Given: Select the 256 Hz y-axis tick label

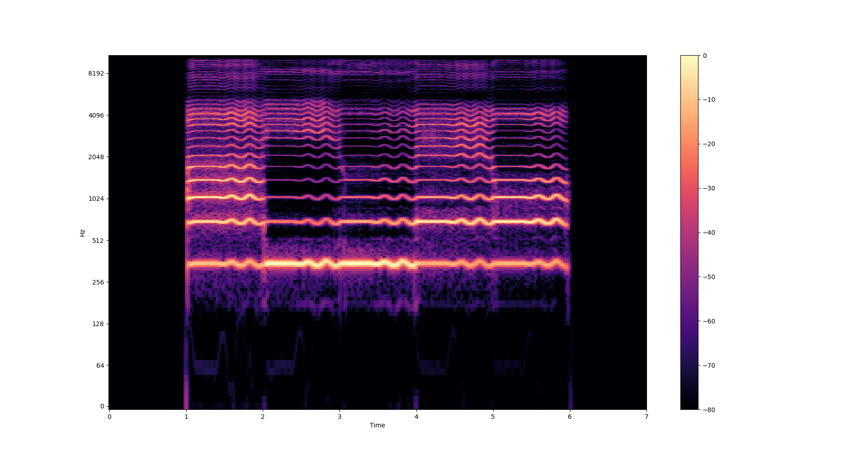Looking at the screenshot, I should point(97,282).
